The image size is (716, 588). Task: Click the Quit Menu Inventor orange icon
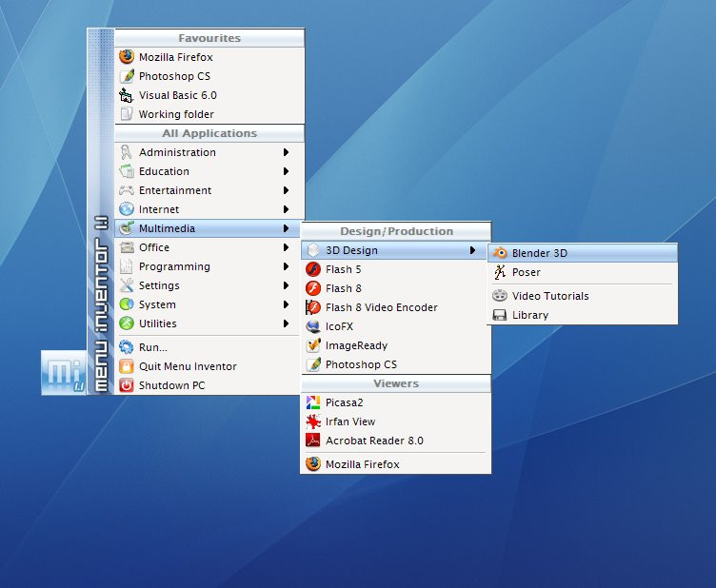click(127, 366)
